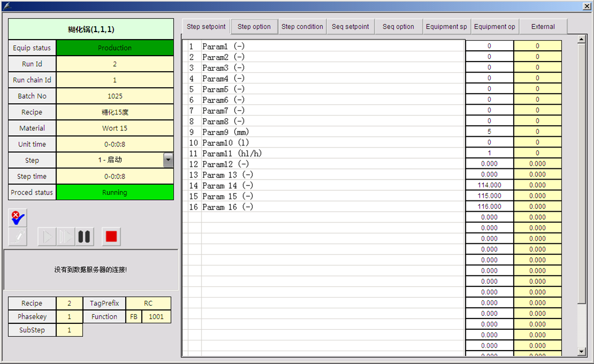Select the Param 14 value 114.000 cell
Image resolution: width=594 pixels, height=364 pixels.
(x=489, y=185)
